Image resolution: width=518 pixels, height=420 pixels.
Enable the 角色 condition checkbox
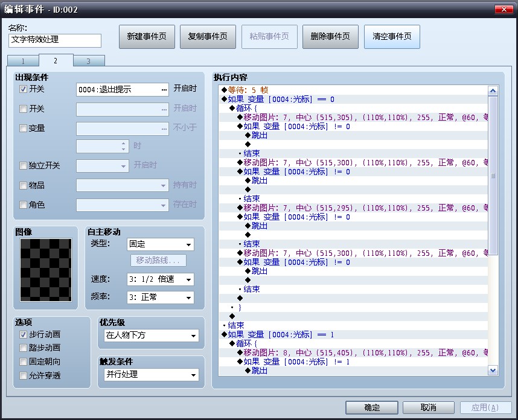[23, 205]
